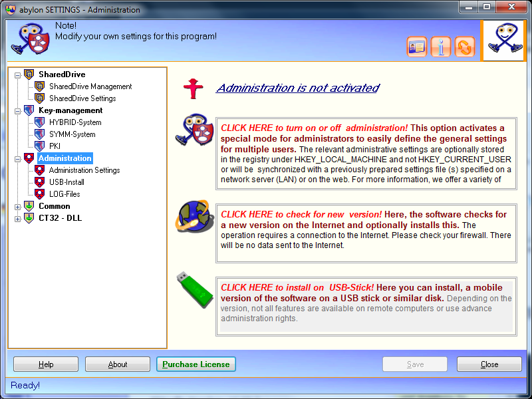Open USB-Install tree item
The height and width of the screenshot is (399, 532).
[66, 182]
